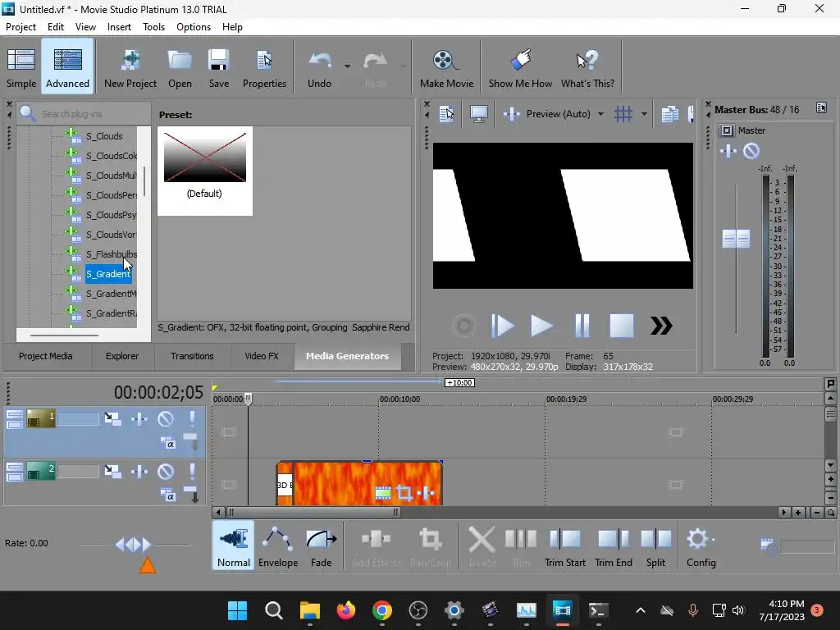840x630 pixels.
Task: Switch to Advanced mode
Action: tap(67, 68)
